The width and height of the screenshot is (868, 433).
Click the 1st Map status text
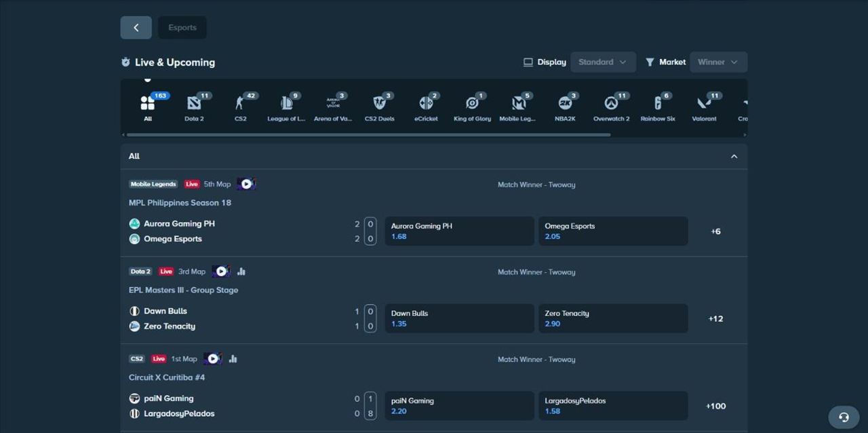pyautogui.click(x=184, y=359)
